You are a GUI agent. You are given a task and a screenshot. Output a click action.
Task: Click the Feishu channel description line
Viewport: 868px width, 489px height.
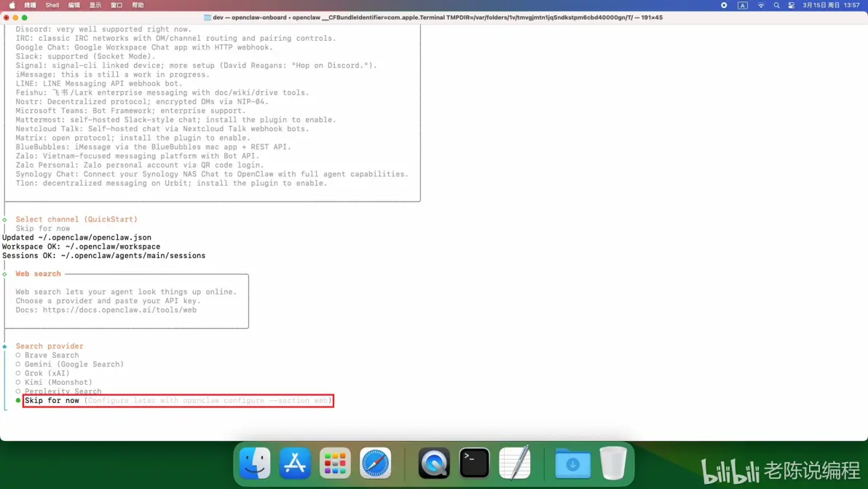click(x=162, y=93)
